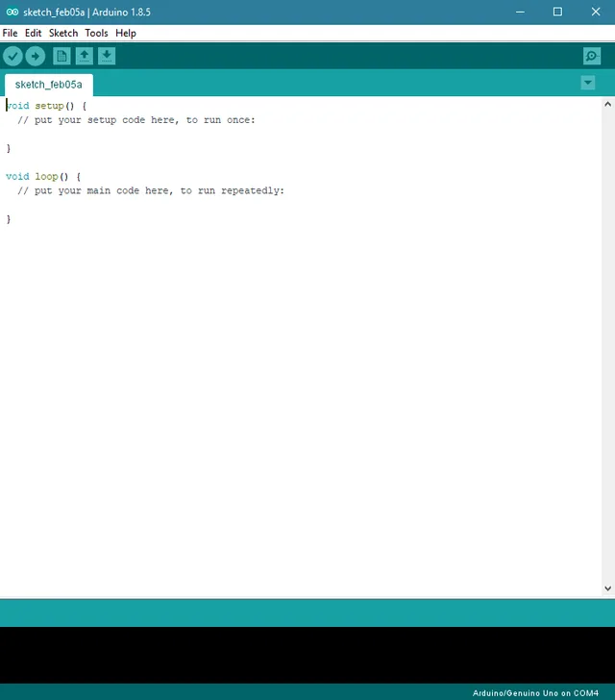This screenshot has width=615, height=700.
Task: Click inside the black console output area
Action: click(307, 655)
